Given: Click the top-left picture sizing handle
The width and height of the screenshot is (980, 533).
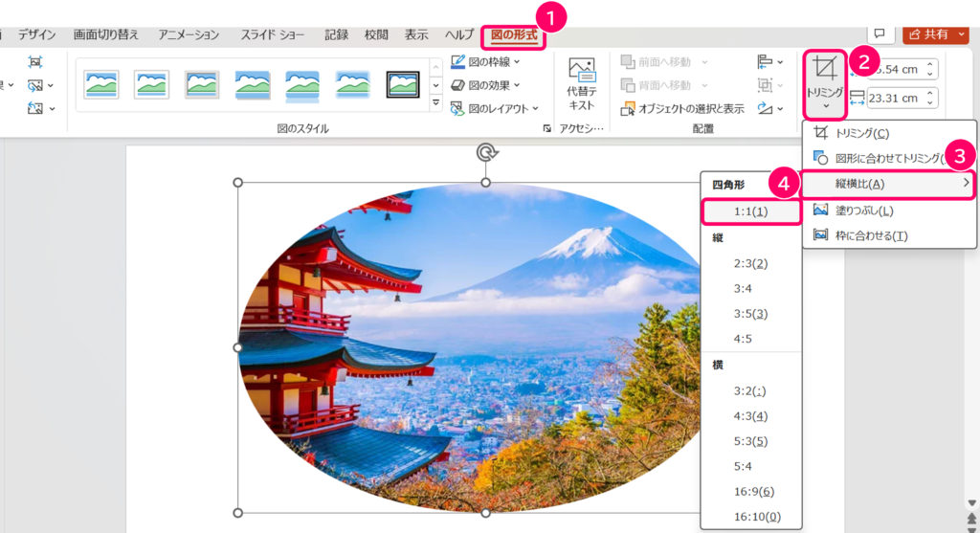Looking at the screenshot, I should tap(237, 183).
